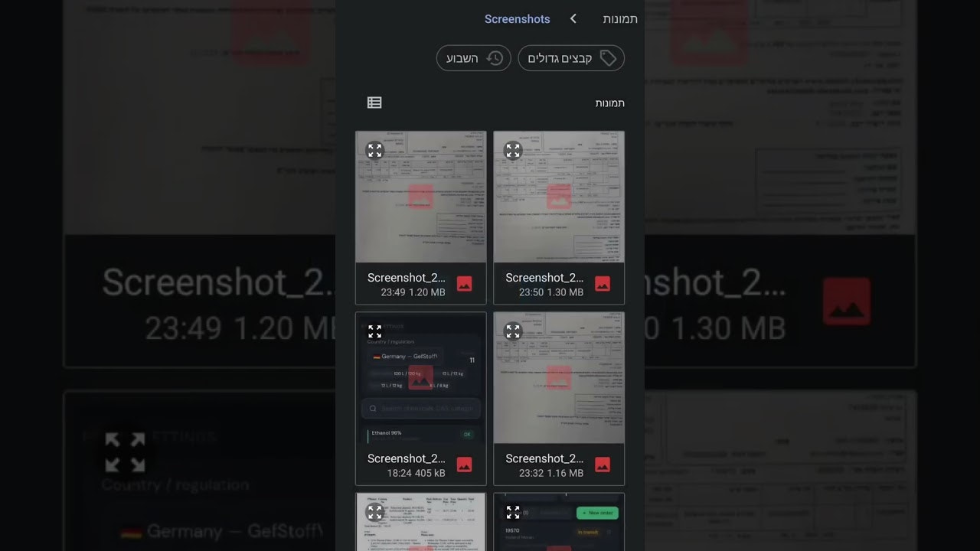Viewport: 980px width, 551px height.
Task: Click the 23:50 1.30 MB details text
Action: 551,292
